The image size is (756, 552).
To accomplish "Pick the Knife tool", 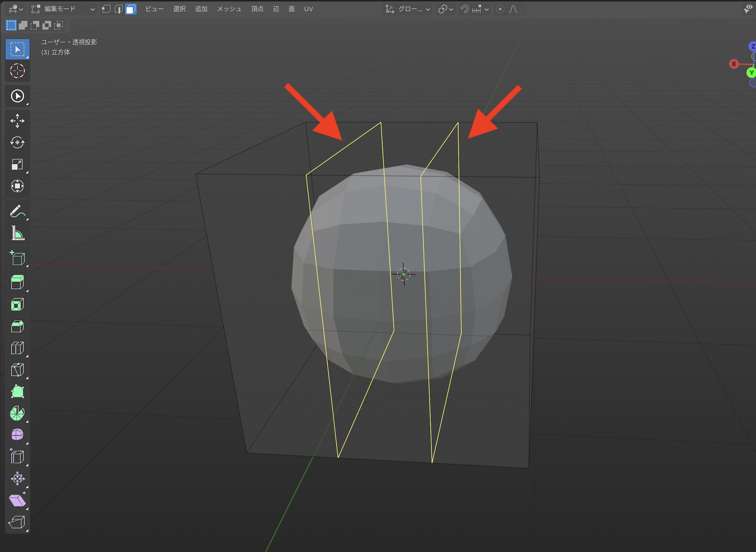I will pyautogui.click(x=17, y=370).
